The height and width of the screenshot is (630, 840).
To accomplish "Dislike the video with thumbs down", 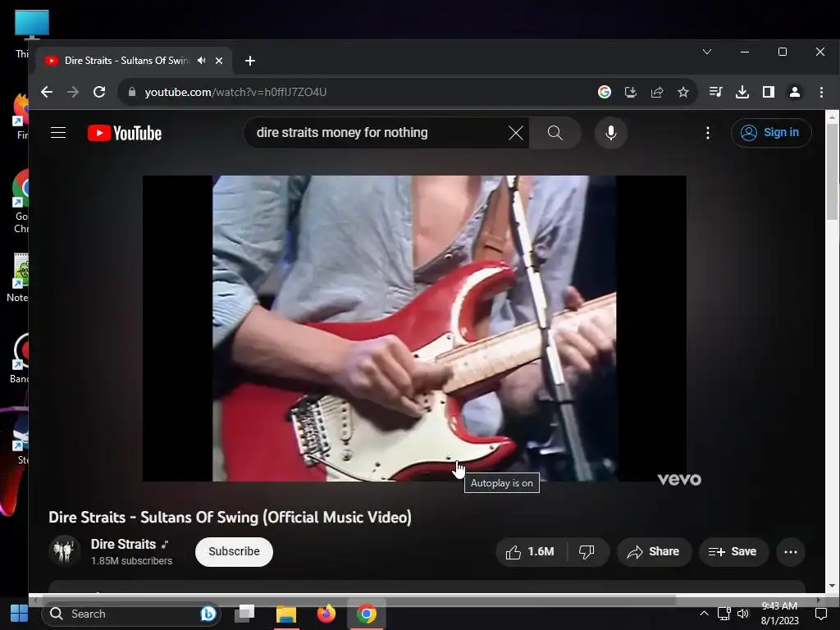I will (587, 552).
